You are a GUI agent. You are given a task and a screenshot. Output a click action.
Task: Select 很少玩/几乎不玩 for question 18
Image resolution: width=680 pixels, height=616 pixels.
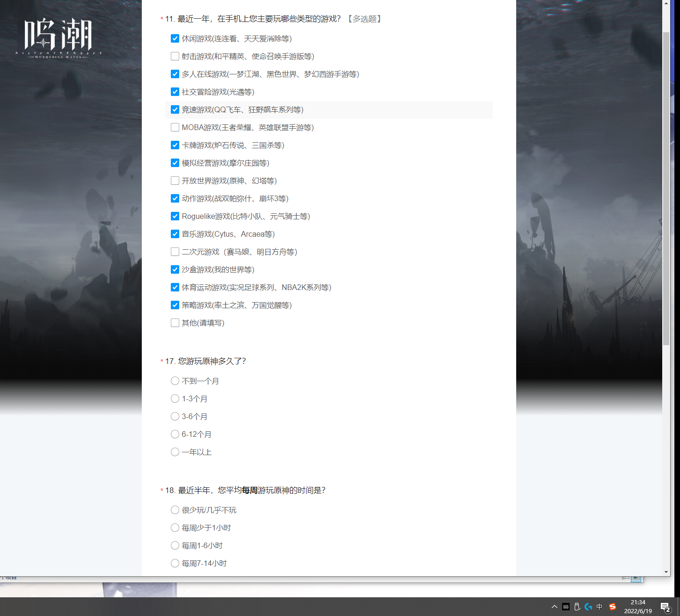coord(175,510)
